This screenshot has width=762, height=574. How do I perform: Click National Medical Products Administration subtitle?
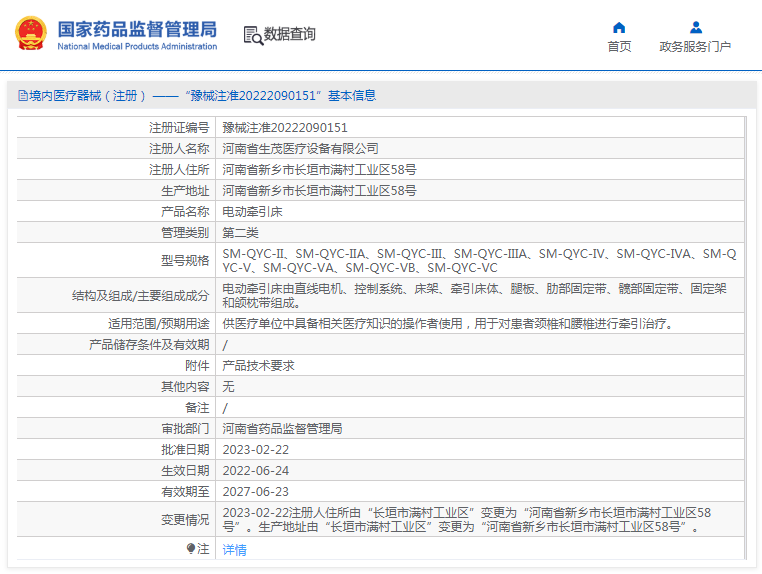click(x=137, y=46)
